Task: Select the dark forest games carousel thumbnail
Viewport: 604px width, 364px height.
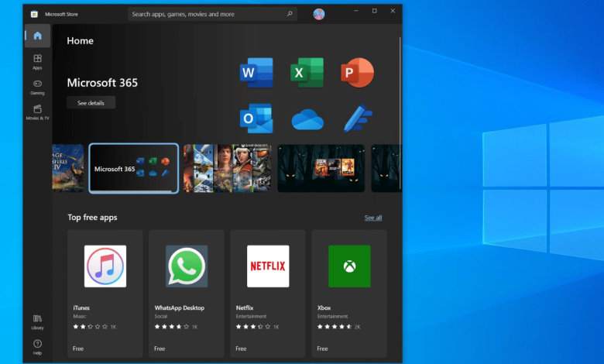Action: point(321,168)
